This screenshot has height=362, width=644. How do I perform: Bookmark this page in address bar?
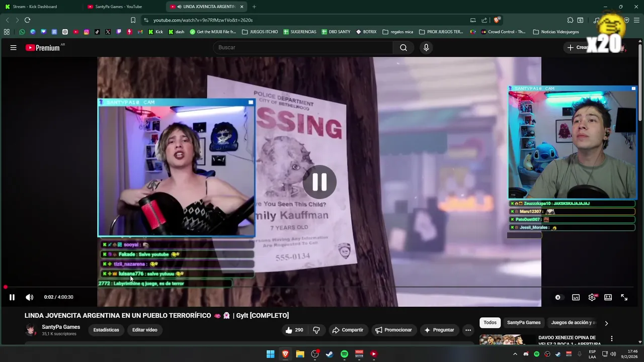pyautogui.click(x=133, y=20)
